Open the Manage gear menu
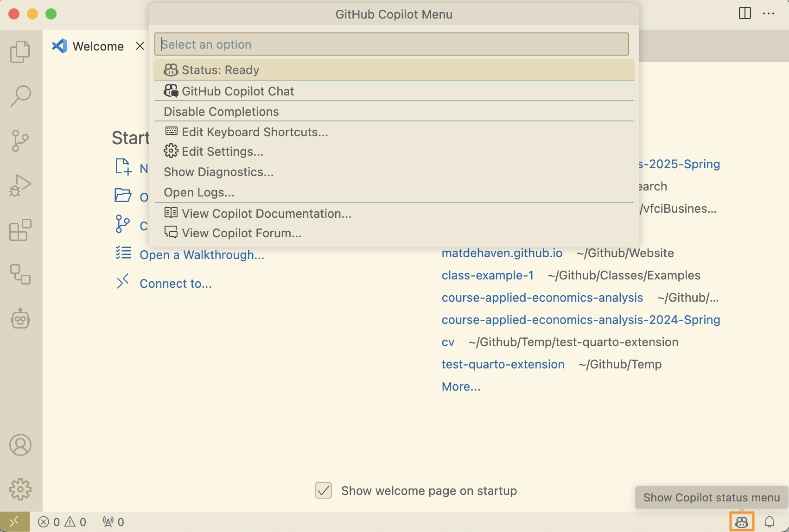The height and width of the screenshot is (532, 789). (x=20, y=489)
